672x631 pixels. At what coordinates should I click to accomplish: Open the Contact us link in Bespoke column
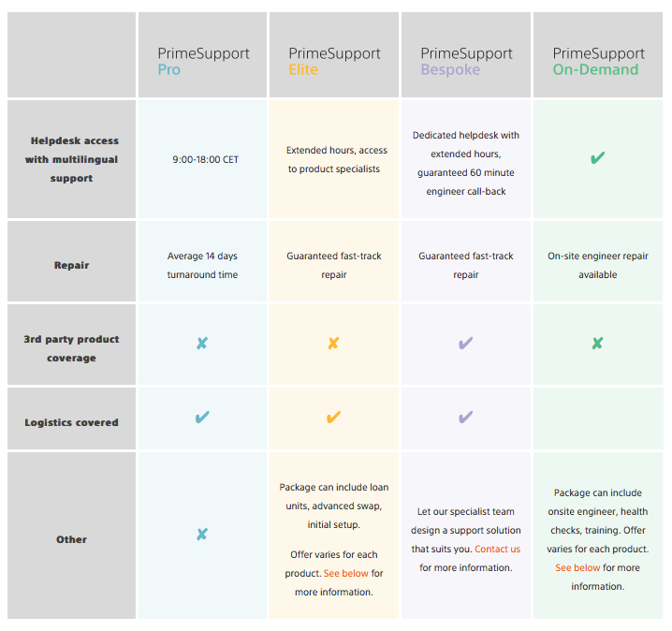497,550
